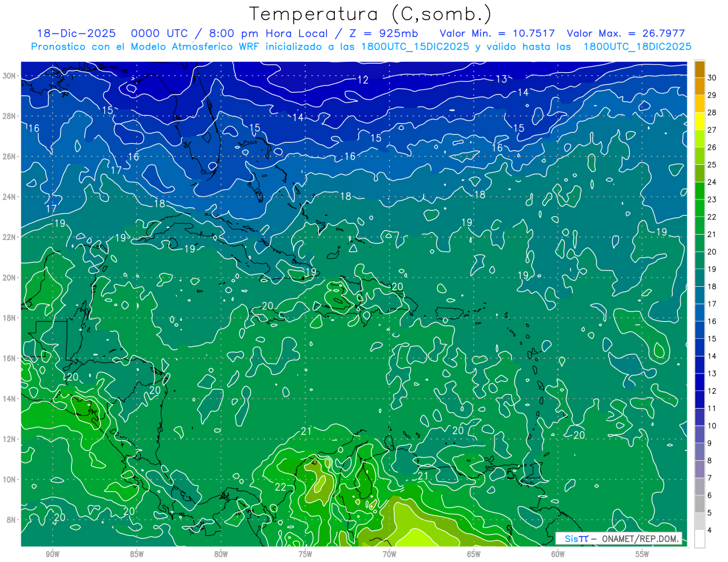Click the pressure level text "Z = 925mb"
728x562 pixels.
pos(385,33)
